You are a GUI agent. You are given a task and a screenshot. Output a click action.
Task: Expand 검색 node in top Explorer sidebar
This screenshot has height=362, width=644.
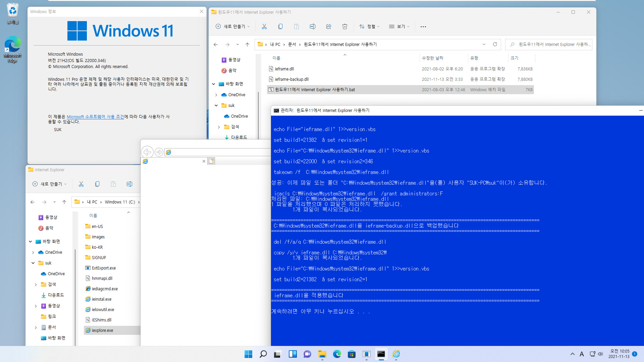point(219,127)
